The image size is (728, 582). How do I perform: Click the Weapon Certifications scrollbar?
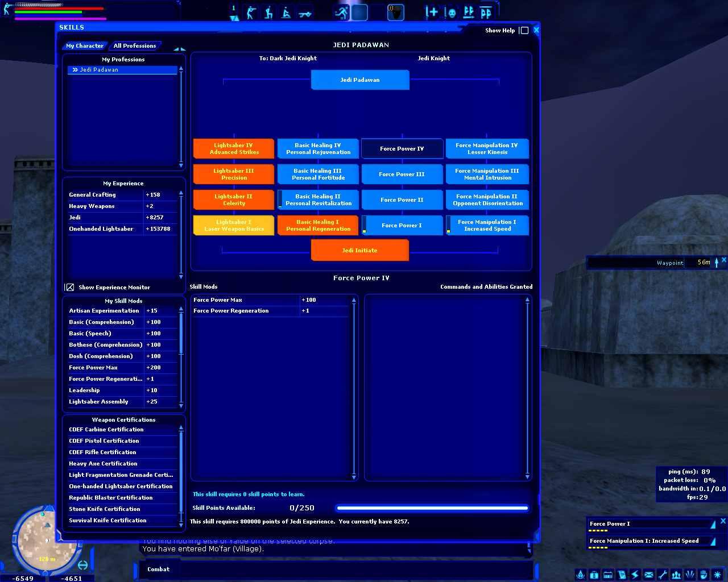click(x=181, y=477)
